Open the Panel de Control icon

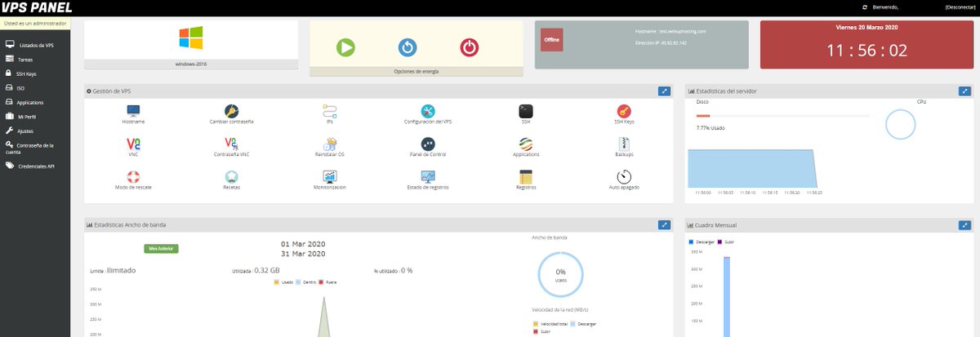(428, 144)
